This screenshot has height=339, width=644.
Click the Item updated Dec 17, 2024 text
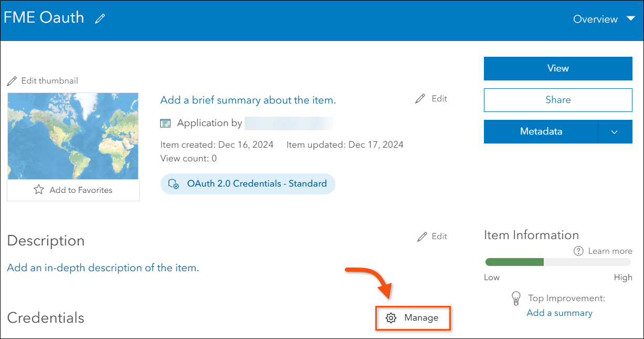pos(345,145)
